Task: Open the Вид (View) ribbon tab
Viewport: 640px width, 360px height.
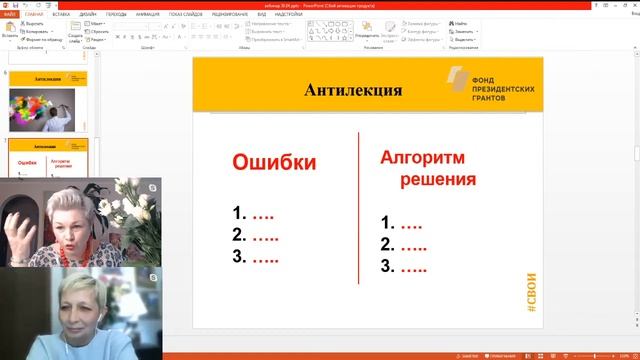Action: coord(262,14)
